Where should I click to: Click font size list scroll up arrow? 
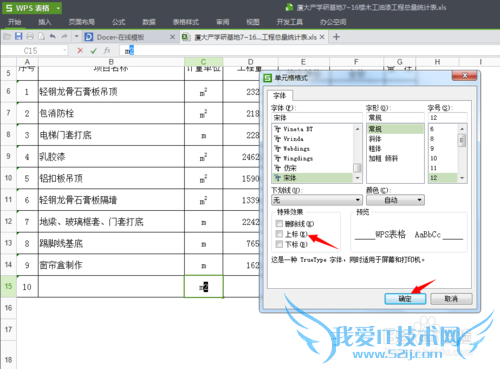pos(462,129)
